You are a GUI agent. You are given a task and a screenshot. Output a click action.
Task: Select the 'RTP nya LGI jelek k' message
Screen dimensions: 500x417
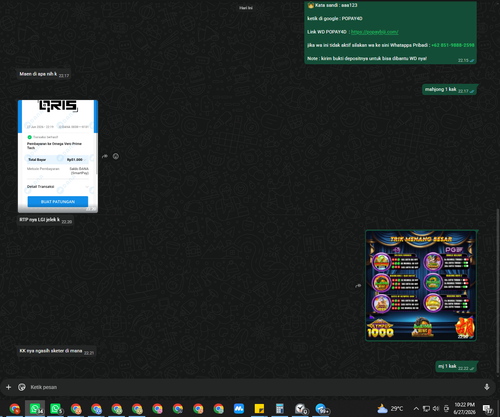(45, 220)
